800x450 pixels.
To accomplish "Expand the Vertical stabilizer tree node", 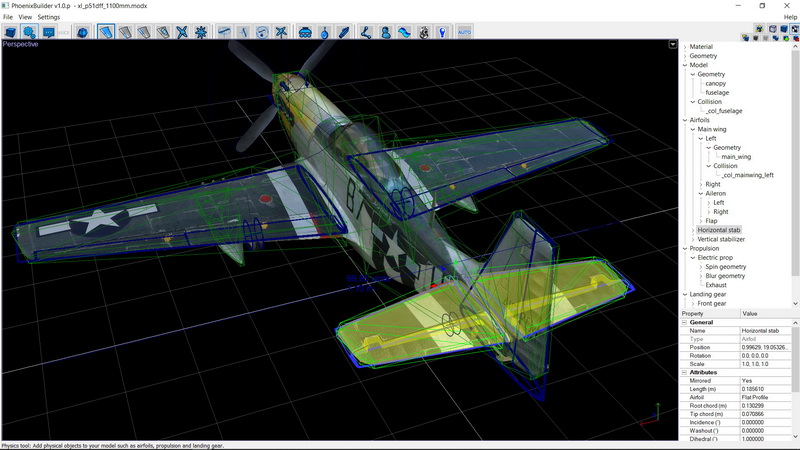I will coord(692,239).
